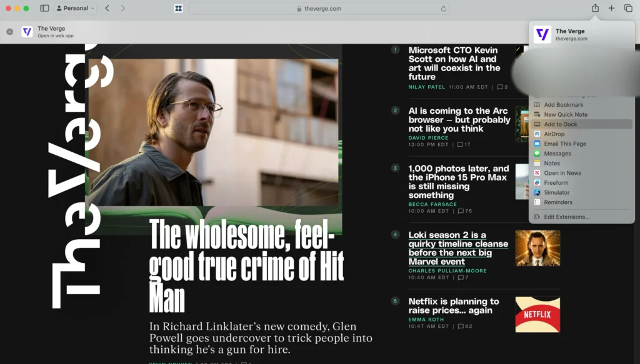This screenshot has width=640, height=364.
Task: Click the Reminders icon in the share menu
Action: tap(537, 202)
